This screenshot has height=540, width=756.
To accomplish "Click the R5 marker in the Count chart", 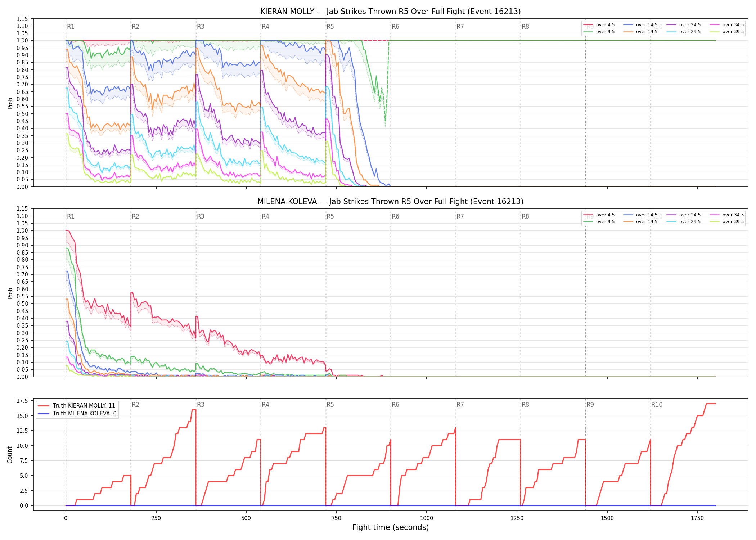I will [x=330, y=405].
